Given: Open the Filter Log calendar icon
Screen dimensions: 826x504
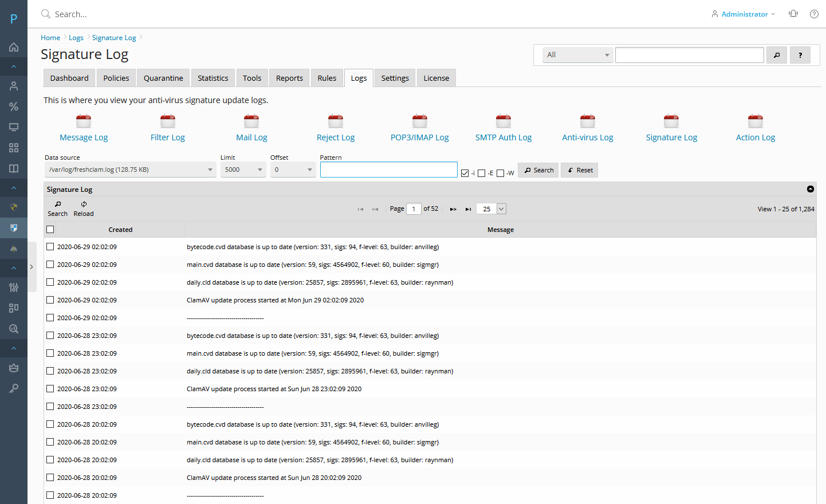Looking at the screenshot, I should (168, 121).
